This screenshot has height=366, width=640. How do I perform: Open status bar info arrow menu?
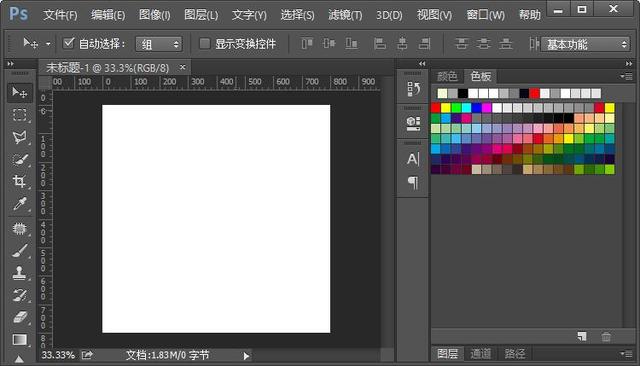point(246,356)
